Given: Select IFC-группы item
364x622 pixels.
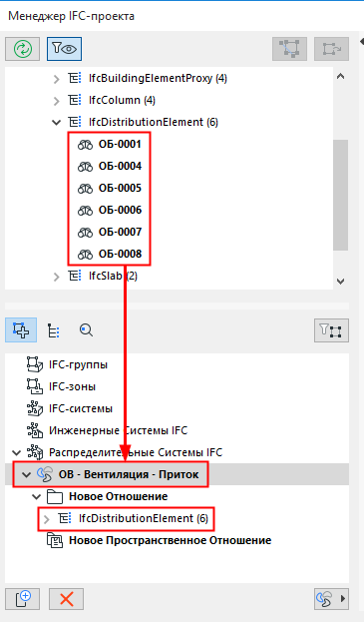Looking at the screenshot, I should 78,364.
